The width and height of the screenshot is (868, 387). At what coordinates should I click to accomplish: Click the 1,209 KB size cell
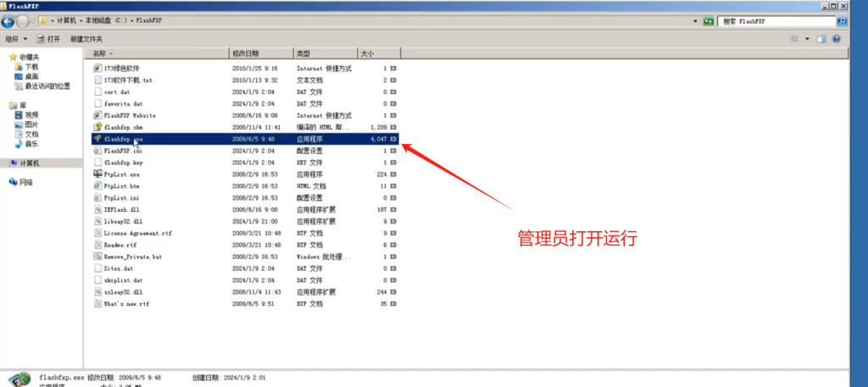(384, 127)
